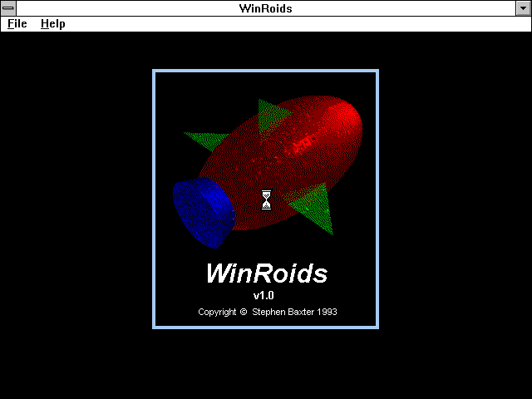
Task: Click the copyright © symbol
Action: (244, 313)
